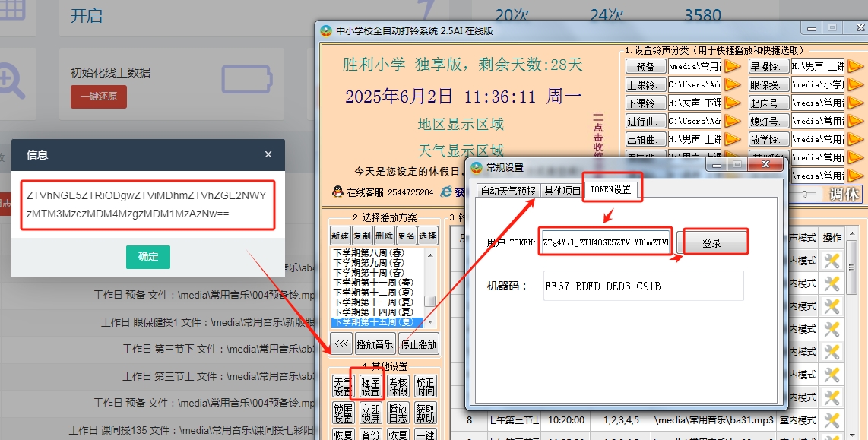Click the 常规设置 dialog title icon
The width and height of the screenshot is (868, 440).
[477, 167]
